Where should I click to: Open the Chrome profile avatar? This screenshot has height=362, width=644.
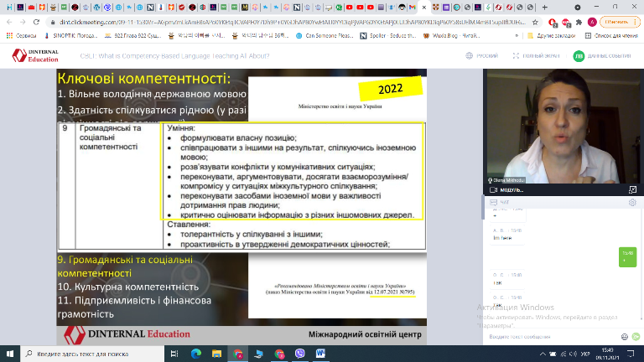[x=592, y=22]
